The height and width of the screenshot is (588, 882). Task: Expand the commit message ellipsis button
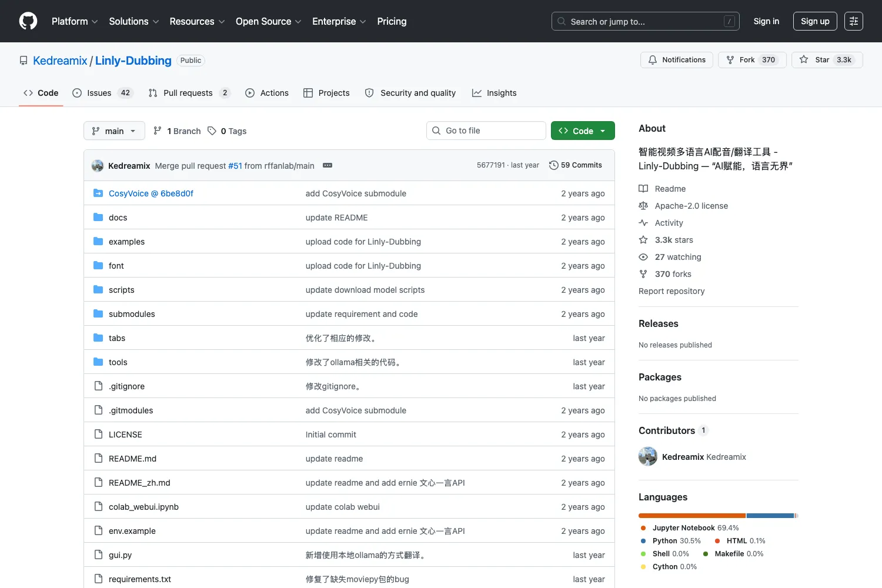coord(328,166)
